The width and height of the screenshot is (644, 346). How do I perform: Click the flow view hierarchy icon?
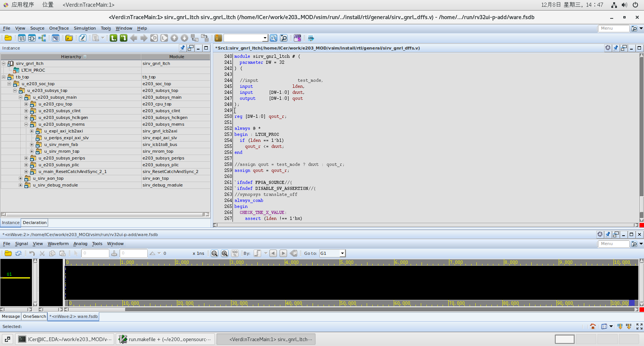[42, 38]
